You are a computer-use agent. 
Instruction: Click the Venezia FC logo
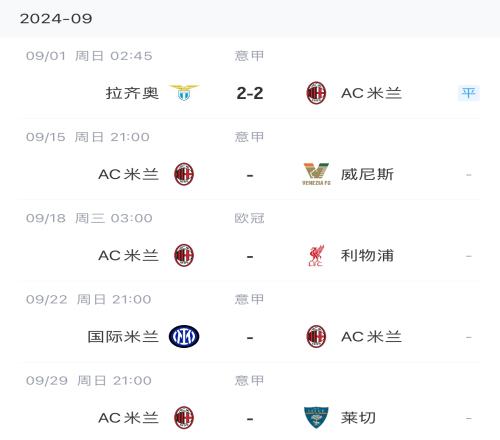316,174
